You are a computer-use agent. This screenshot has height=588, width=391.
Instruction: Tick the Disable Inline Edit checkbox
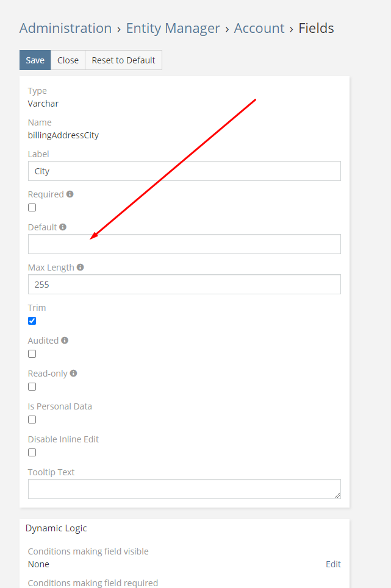[x=32, y=453]
